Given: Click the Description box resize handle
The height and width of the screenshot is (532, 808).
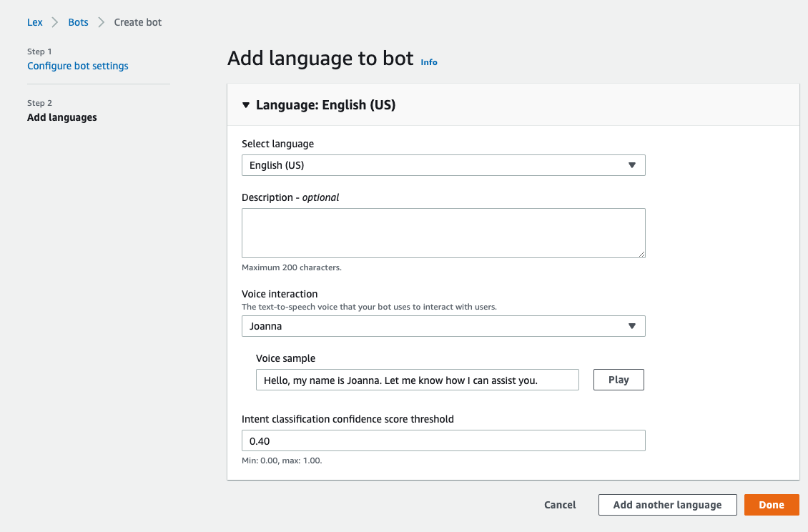Looking at the screenshot, I should pos(641,254).
